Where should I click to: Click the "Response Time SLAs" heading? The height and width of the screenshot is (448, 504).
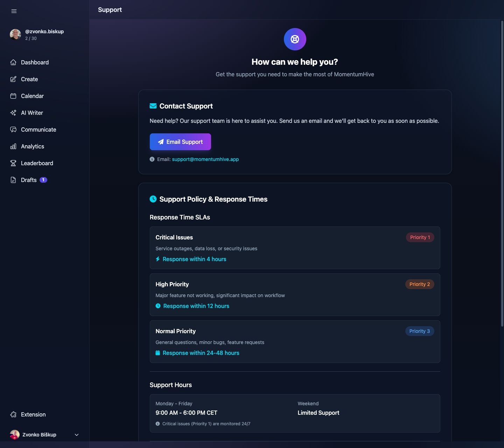click(180, 217)
